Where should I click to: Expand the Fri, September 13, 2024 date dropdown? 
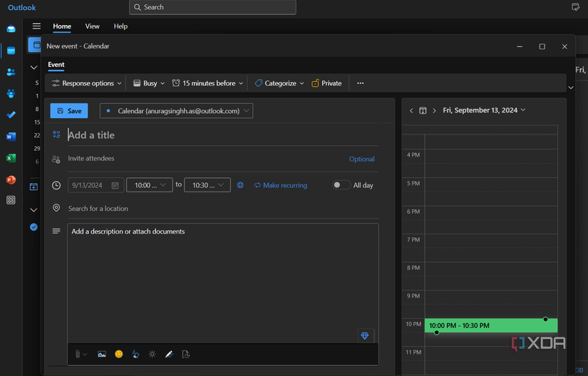click(x=484, y=110)
